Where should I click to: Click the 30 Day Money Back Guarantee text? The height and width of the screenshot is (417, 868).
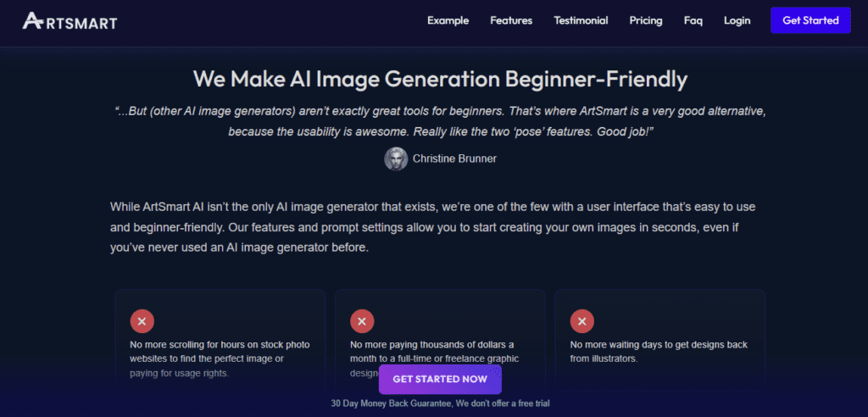coord(440,403)
